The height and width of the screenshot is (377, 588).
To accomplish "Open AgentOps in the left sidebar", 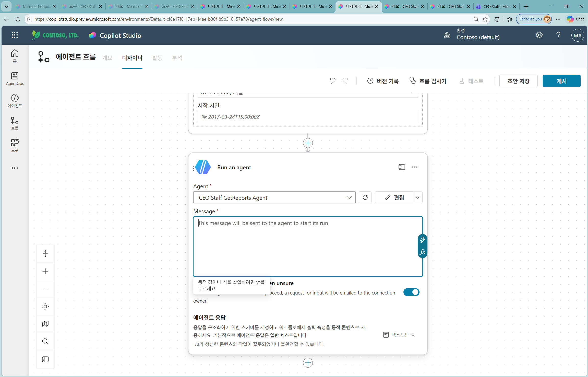I will click(x=15, y=78).
